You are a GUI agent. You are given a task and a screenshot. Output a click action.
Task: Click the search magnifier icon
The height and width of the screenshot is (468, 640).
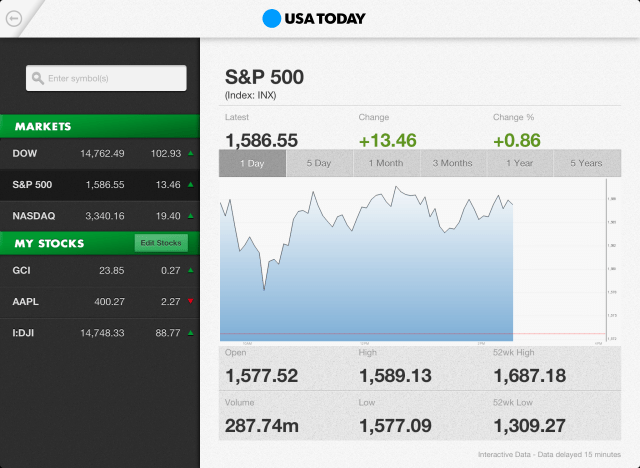coord(37,78)
